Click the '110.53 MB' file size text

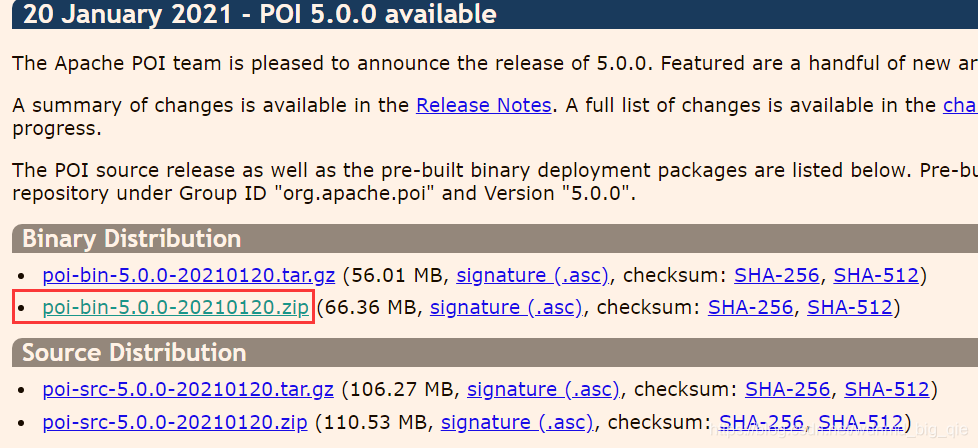pos(375,423)
